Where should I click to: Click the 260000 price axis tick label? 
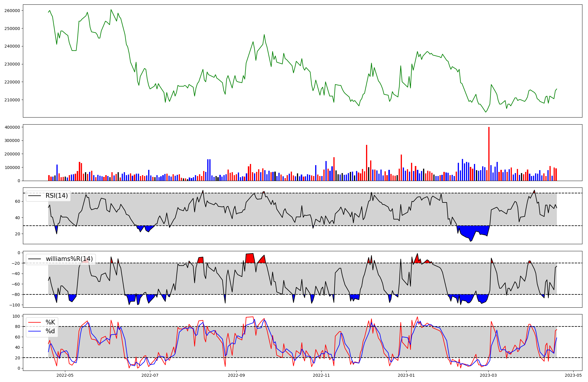[x=12, y=11]
